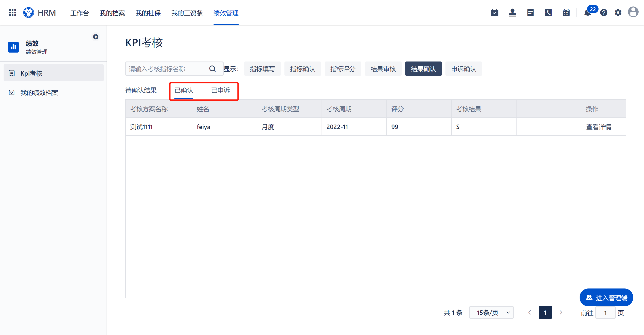
Task: Open notifications bell with 22 badge
Action: [588, 13]
